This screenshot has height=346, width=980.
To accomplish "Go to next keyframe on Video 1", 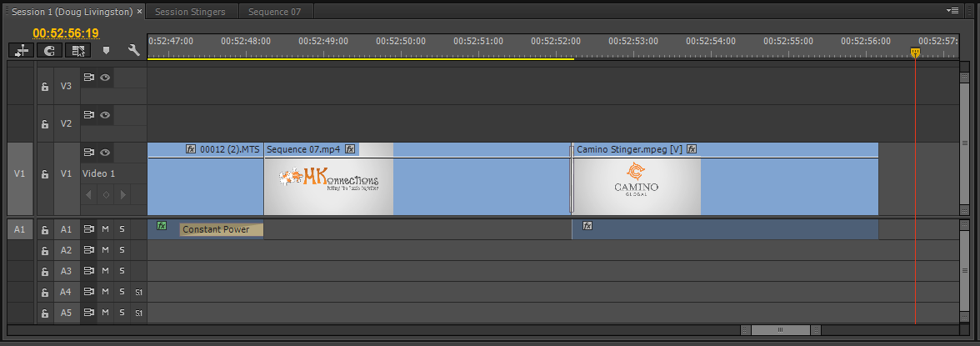I will pyautogui.click(x=122, y=195).
